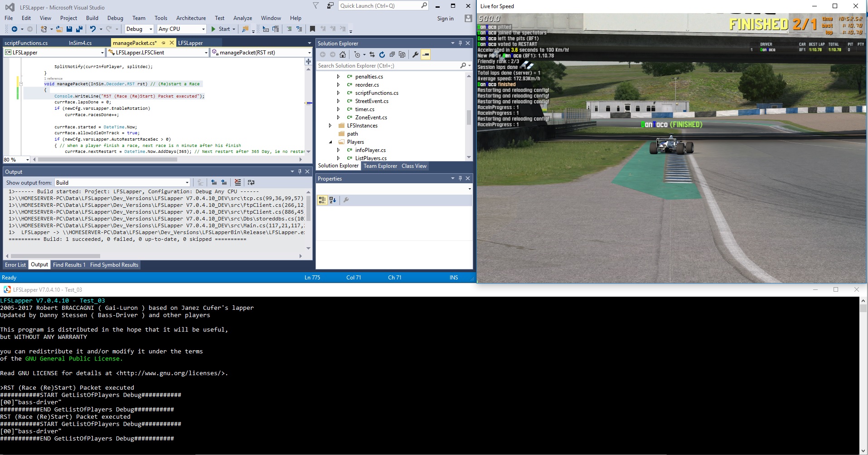Click the Save All icon in toolbar
Screen dimensions: 868x455
(79, 29)
